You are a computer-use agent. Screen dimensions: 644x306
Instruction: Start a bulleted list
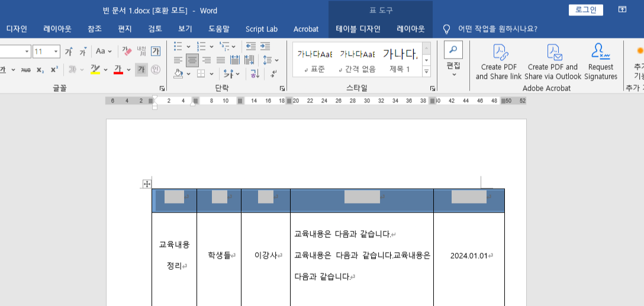point(178,46)
